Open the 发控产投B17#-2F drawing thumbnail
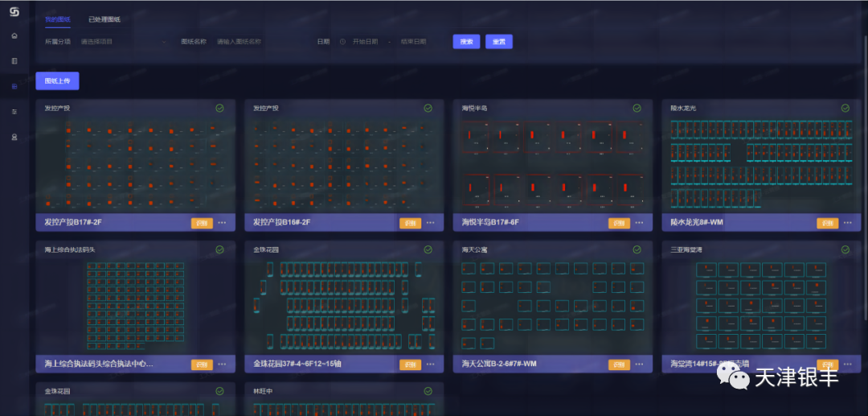Screen dimensions: 868x416 coord(136,165)
